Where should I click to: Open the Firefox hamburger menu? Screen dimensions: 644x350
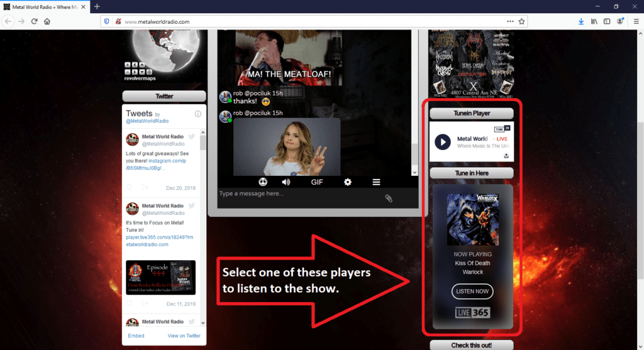636,21
